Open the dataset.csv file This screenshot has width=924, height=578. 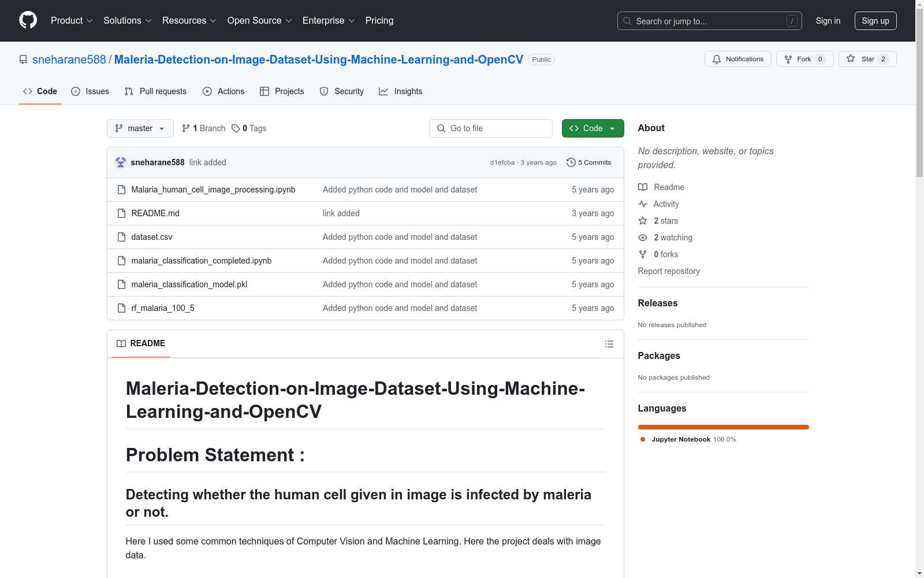151,237
